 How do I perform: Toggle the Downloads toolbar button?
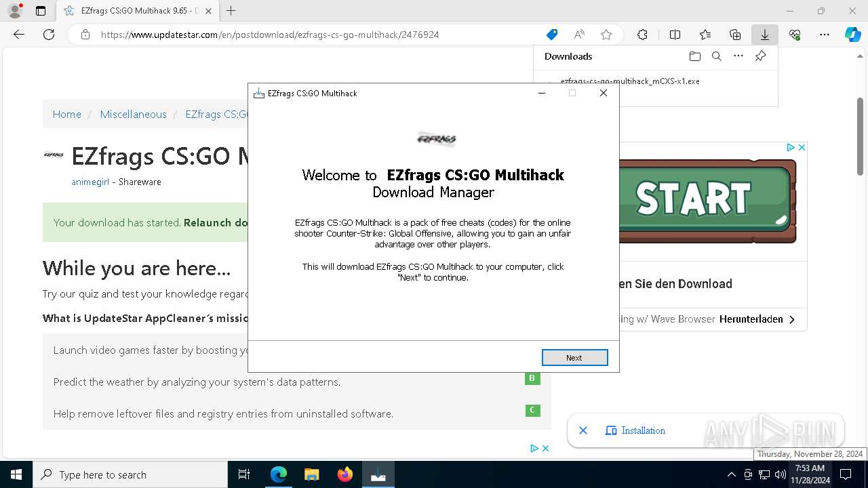tap(765, 35)
